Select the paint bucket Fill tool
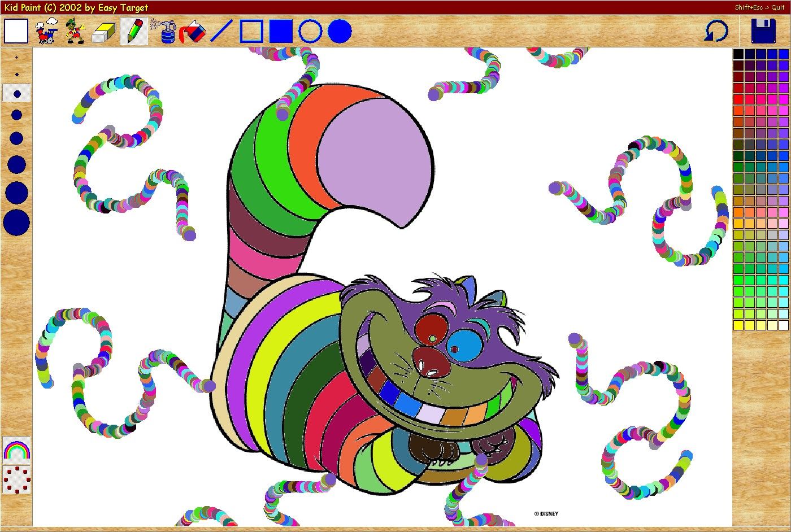 (x=192, y=32)
